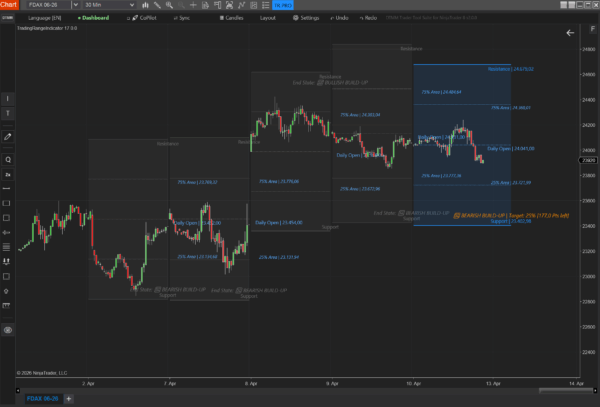
Task: Activate the crosshair cursor icon
Action: click(x=193, y=5)
